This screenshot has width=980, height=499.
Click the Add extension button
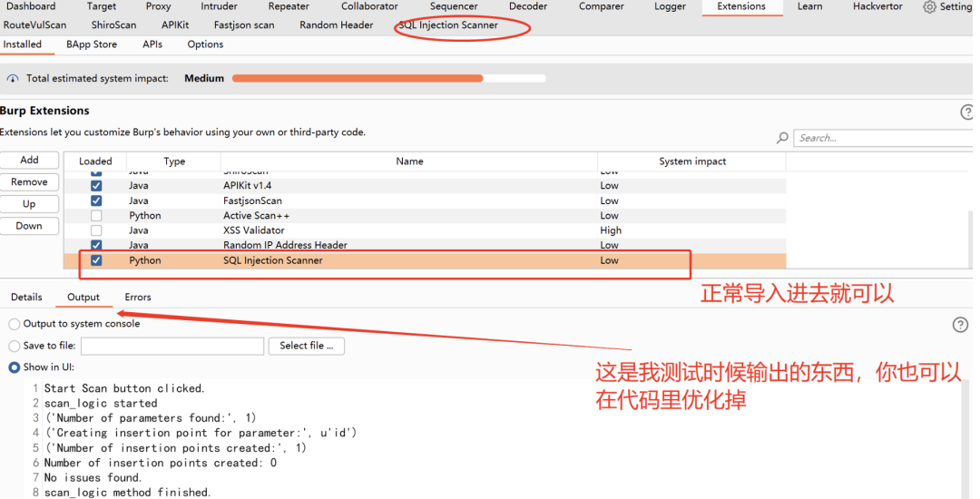(x=29, y=160)
